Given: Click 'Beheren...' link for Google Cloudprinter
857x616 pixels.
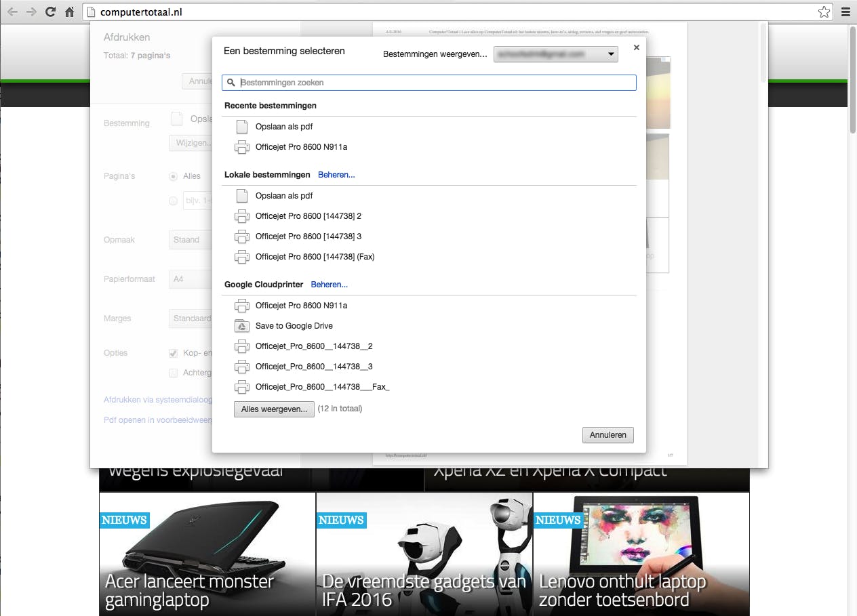Looking at the screenshot, I should (330, 285).
